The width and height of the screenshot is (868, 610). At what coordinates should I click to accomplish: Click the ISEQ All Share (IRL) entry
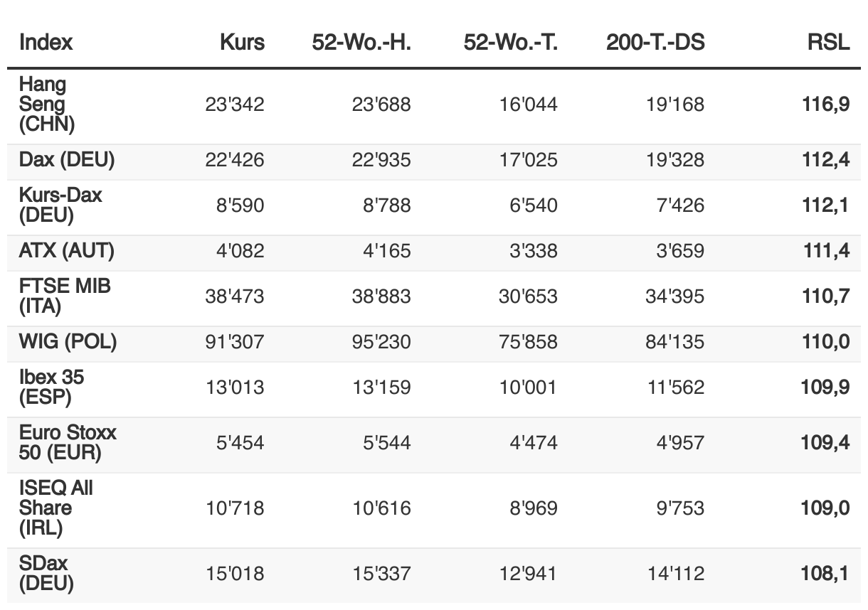pyautogui.click(x=56, y=508)
